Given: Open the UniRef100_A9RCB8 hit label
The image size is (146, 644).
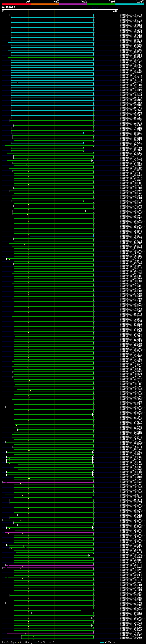Looking at the screenshot, I should pos(131,42).
